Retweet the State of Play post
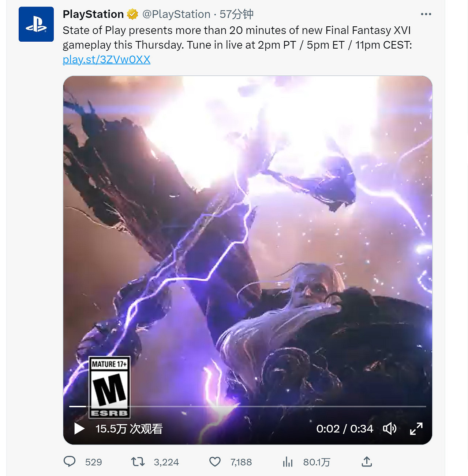The image size is (468, 476). (138, 462)
